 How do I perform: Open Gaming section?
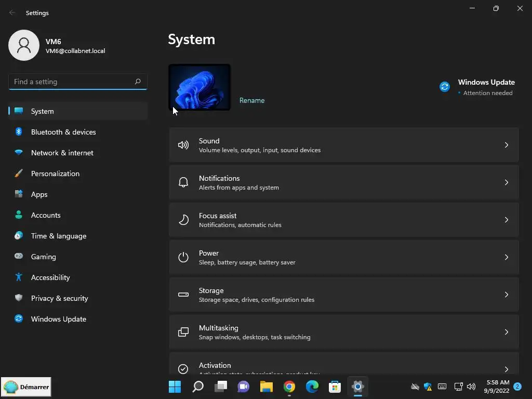(78, 257)
